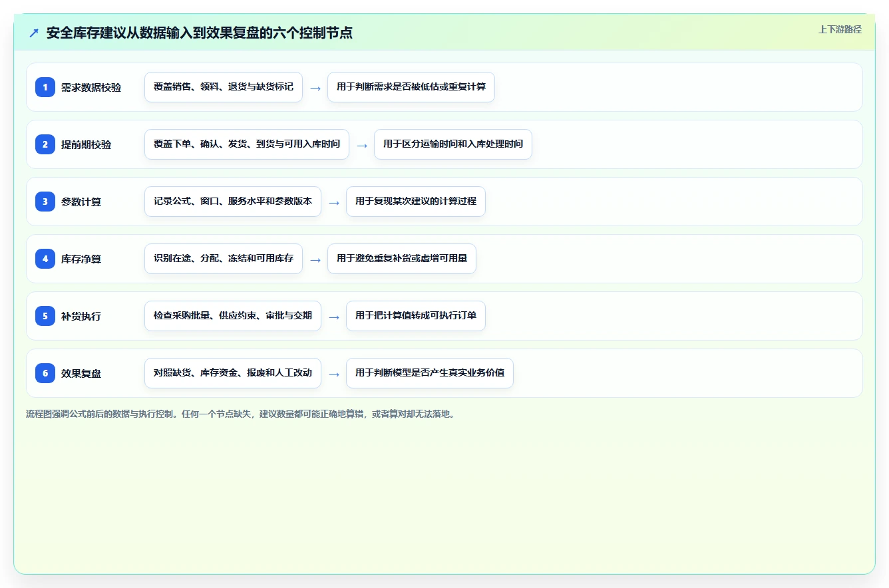Click step number badge 2

point(45,144)
